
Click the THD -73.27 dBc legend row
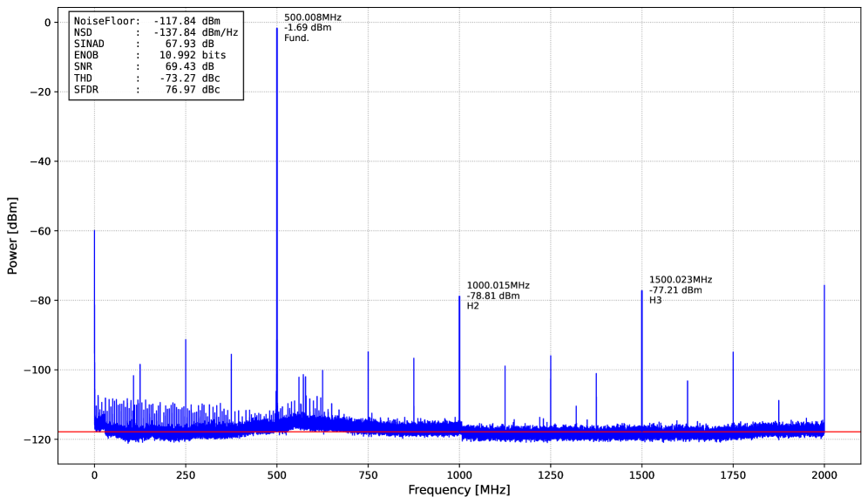pyautogui.click(x=147, y=78)
